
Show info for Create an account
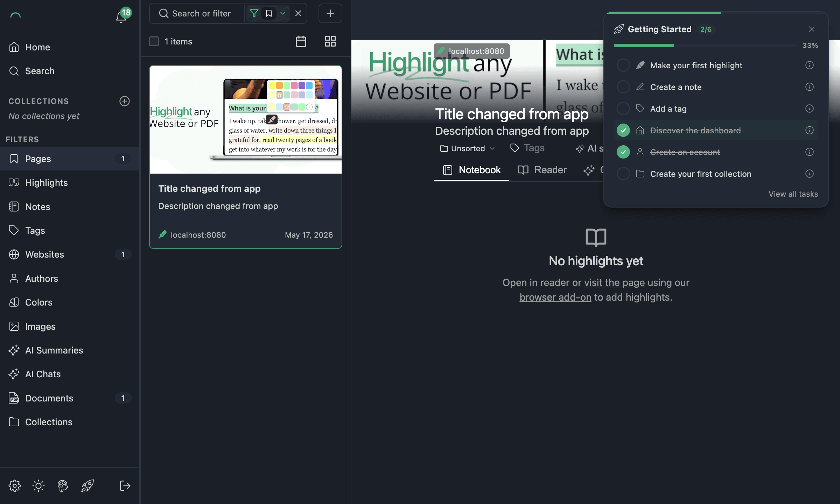tap(810, 152)
